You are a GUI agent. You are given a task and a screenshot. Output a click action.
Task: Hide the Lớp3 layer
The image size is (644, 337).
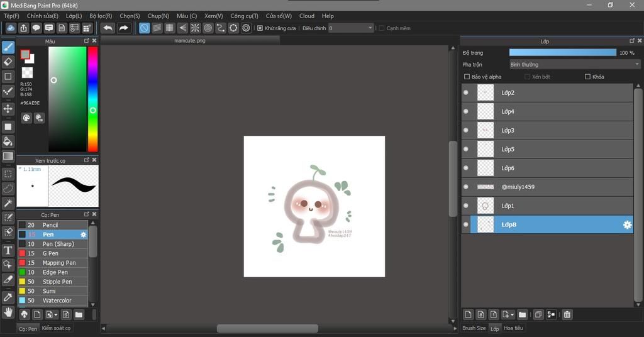click(466, 130)
